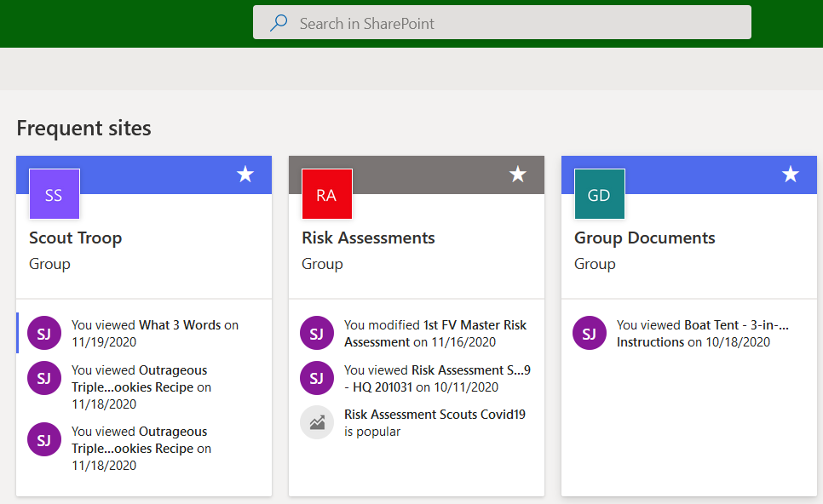
Task: Open the GD site logo tile
Action: tap(600, 194)
